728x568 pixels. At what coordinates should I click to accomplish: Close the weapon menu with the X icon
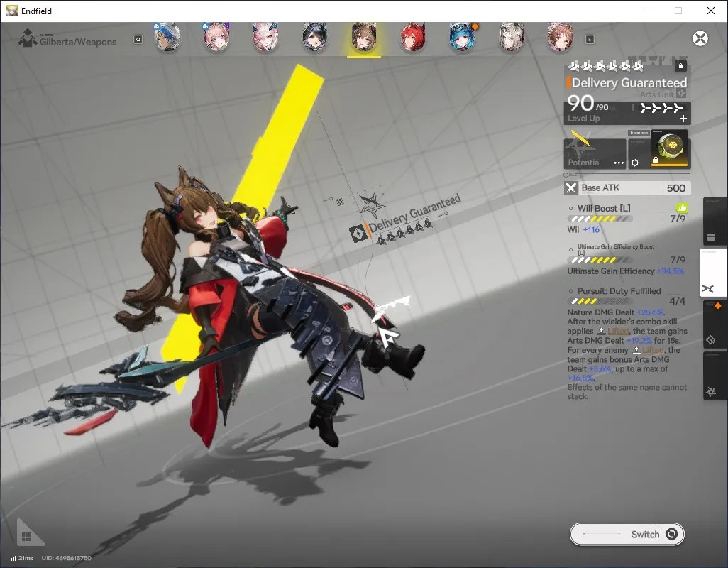[x=700, y=38]
